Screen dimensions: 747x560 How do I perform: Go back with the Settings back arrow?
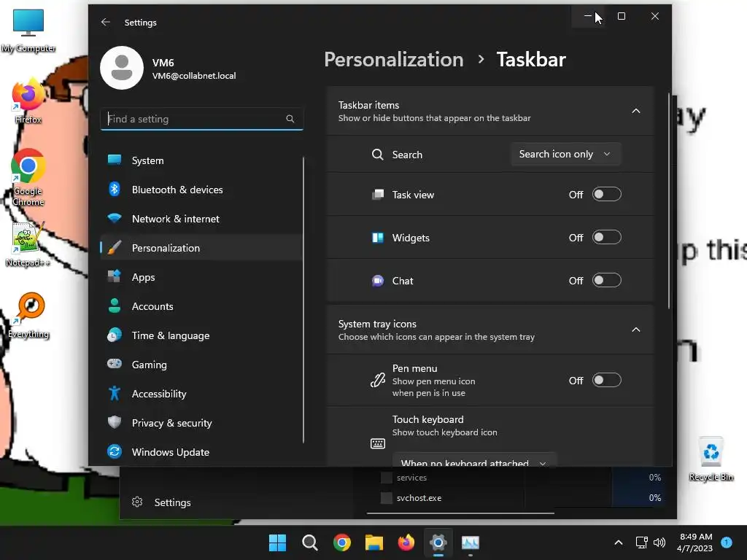coord(106,22)
